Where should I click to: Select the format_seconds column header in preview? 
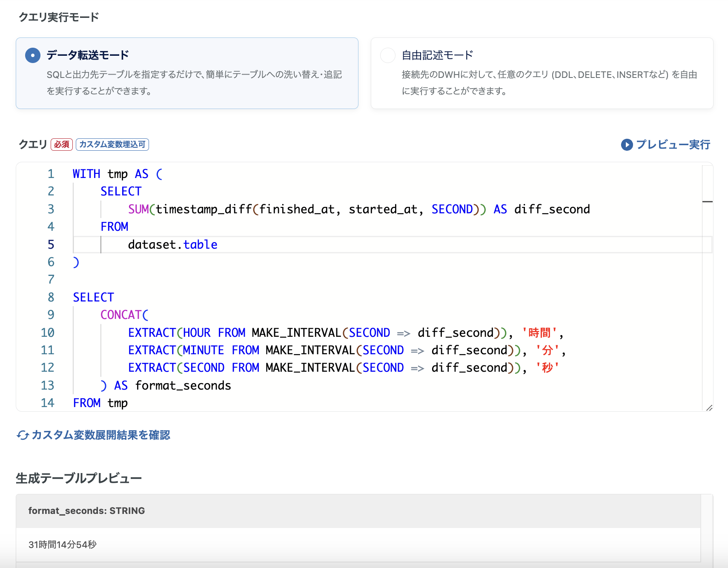tap(86, 511)
